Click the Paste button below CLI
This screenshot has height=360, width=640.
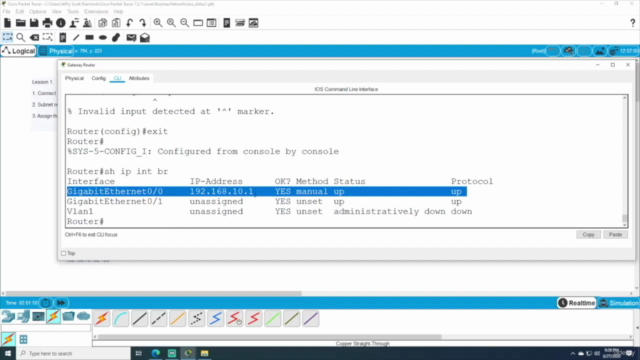(x=615, y=235)
